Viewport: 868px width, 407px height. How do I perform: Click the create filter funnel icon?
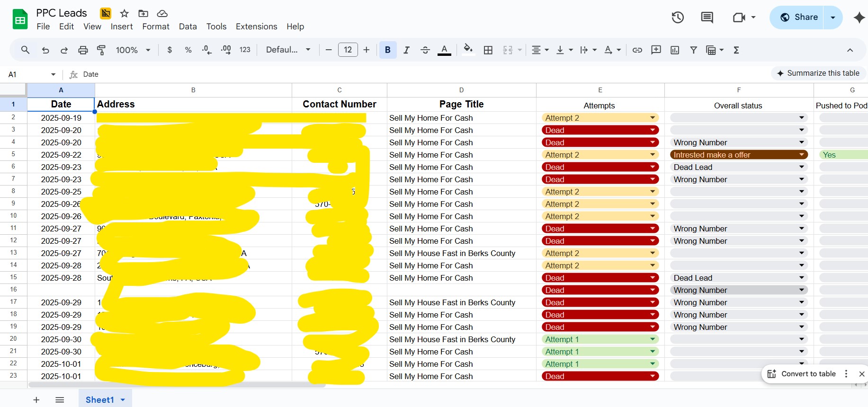693,50
